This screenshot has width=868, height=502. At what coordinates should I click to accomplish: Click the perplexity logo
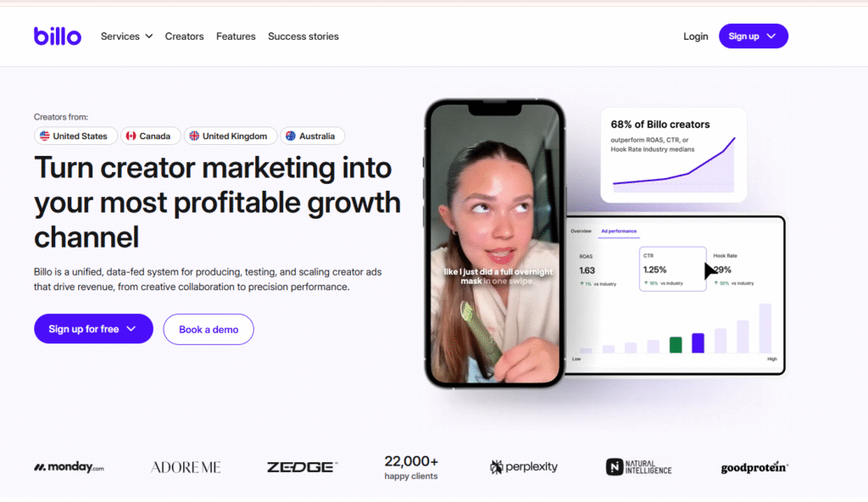click(524, 466)
